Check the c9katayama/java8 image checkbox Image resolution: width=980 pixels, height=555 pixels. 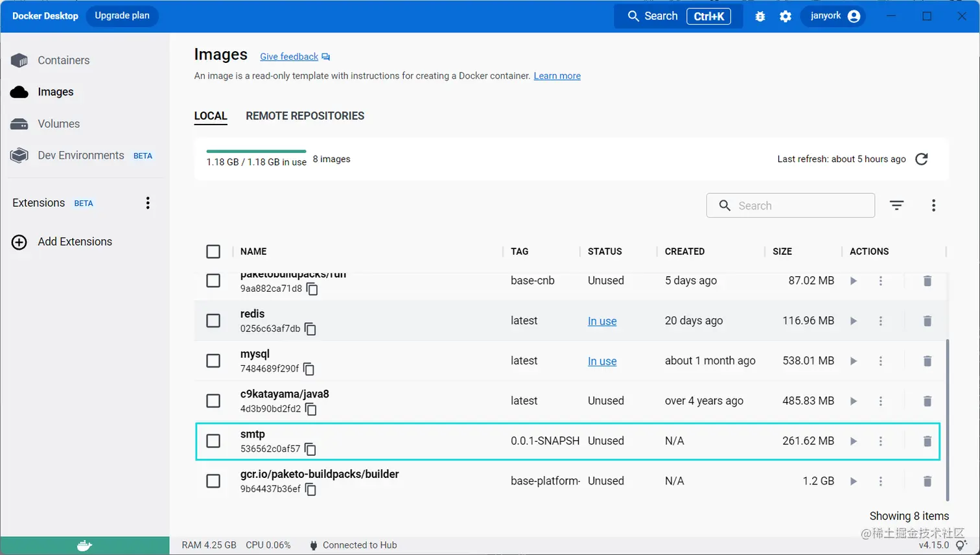point(213,401)
